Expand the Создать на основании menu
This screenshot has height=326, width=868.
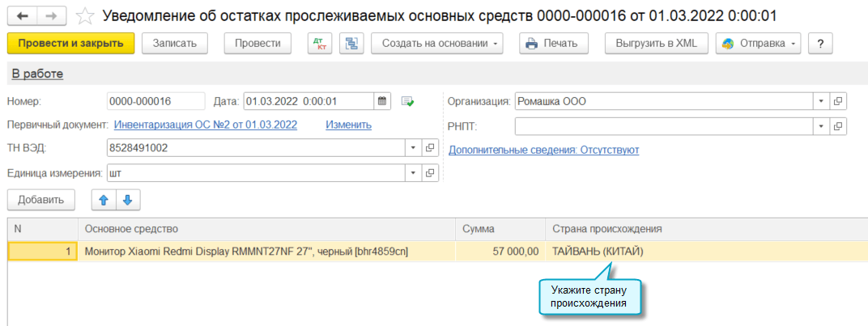[x=437, y=44]
